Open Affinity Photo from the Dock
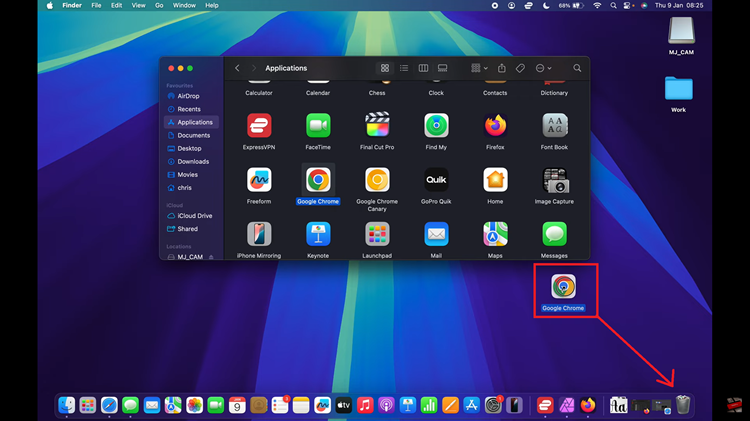 (567, 405)
